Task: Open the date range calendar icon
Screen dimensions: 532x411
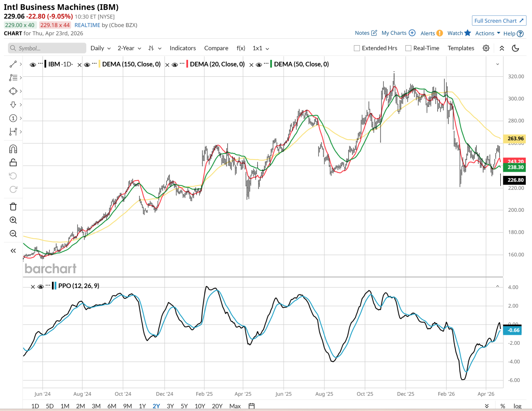Action: point(251,406)
